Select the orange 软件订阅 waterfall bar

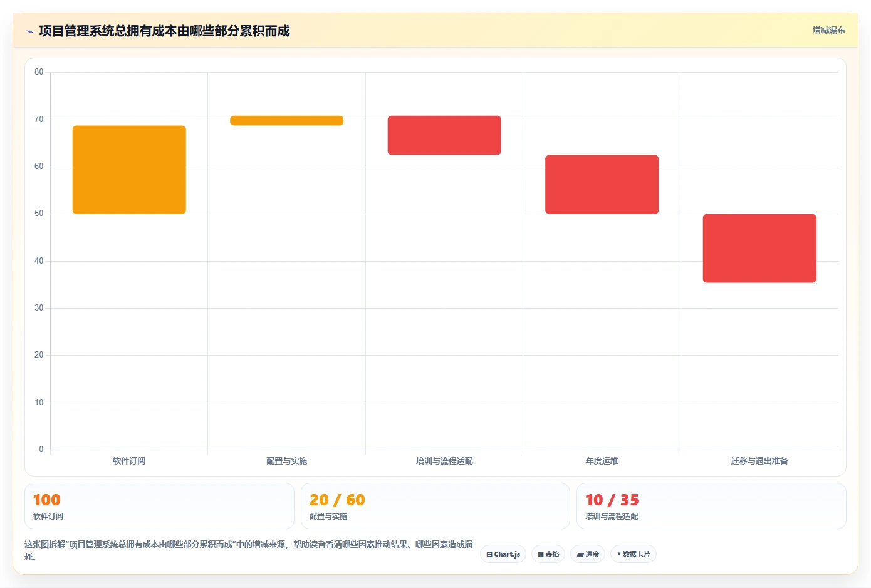tap(129, 170)
